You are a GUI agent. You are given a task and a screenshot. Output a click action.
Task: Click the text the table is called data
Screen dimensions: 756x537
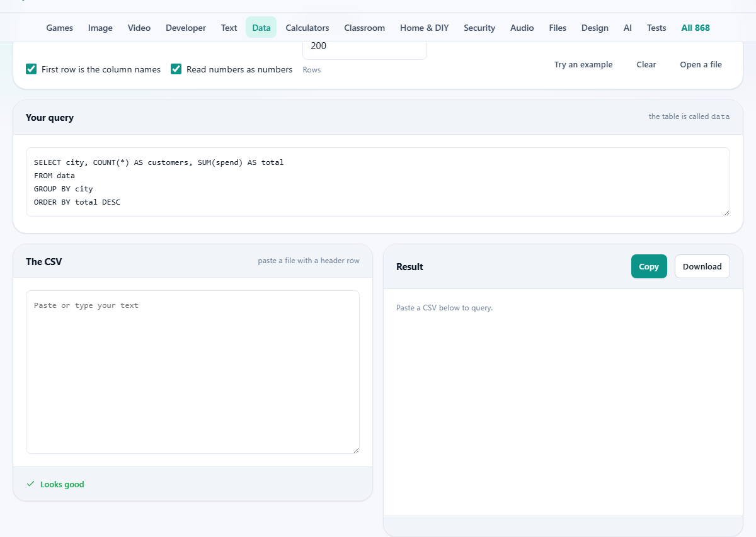click(689, 116)
